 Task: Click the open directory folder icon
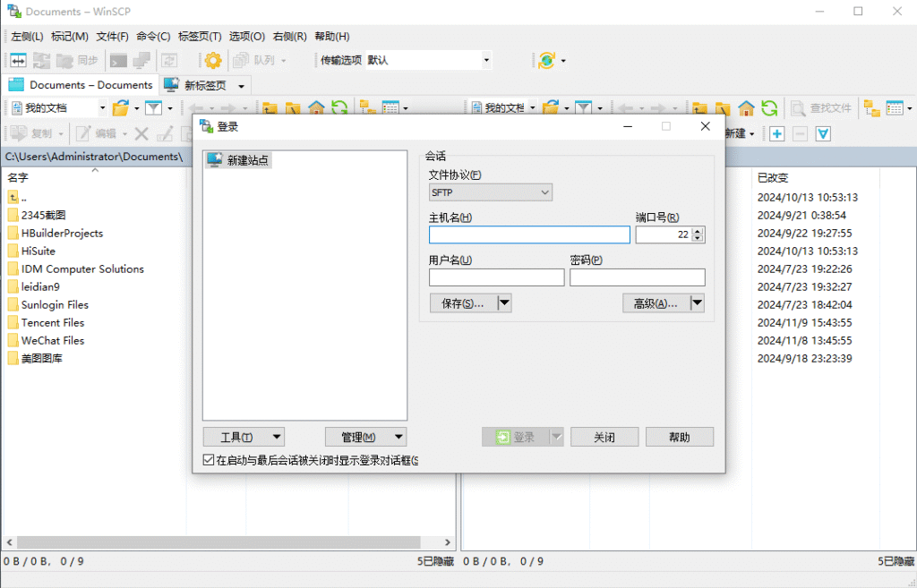point(121,107)
